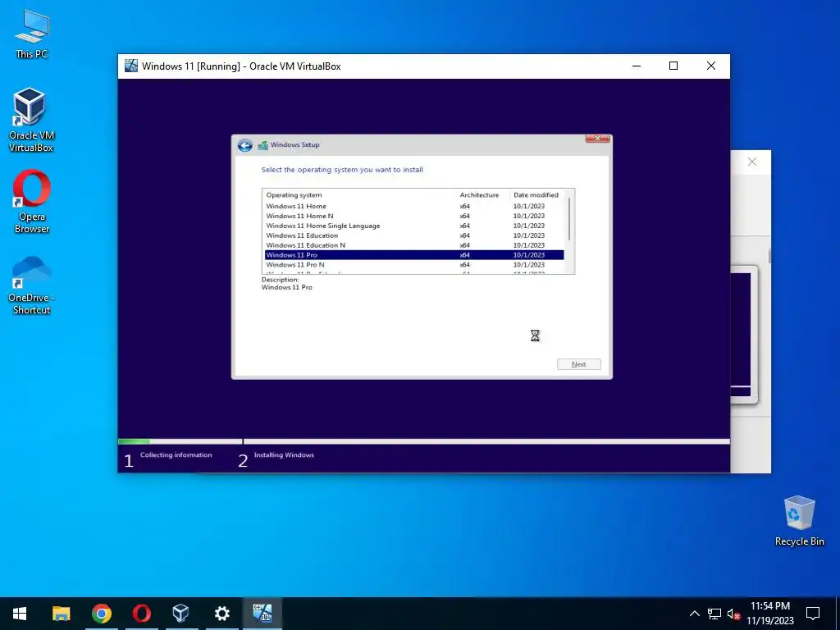Image resolution: width=840 pixels, height=630 pixels.
Task: Close the background window behind VirtualBox
Action: pos(752,162)
